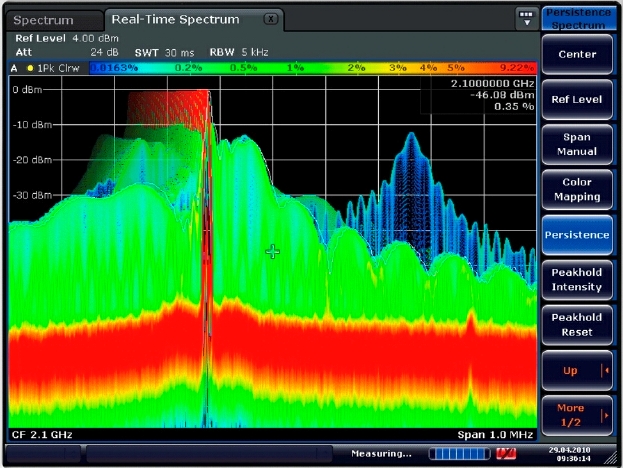This screenshot has height=468, width=623.
Task: Toggle Span Manual softkey
Action: click(576, 144)
